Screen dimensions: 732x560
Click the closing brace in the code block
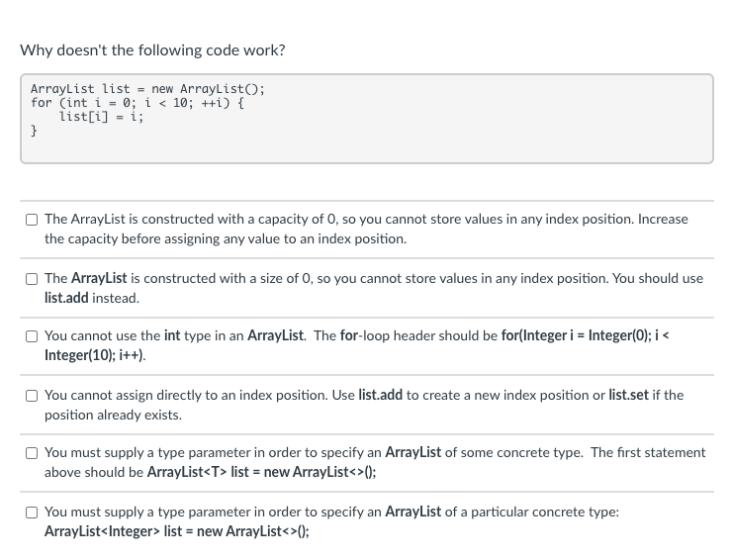(34, 131)
